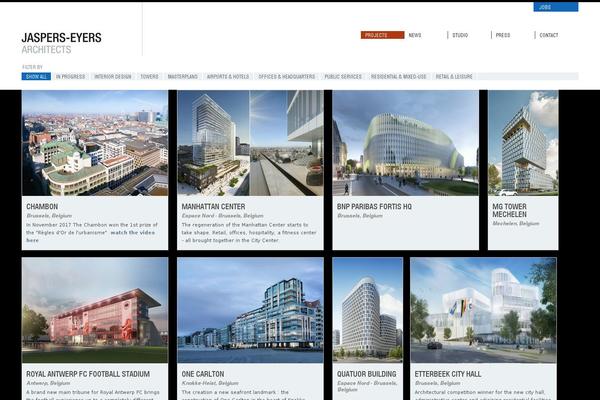Screen dimensions: 600x400
Task: Select the Show All filter
Action: (36, 77)
